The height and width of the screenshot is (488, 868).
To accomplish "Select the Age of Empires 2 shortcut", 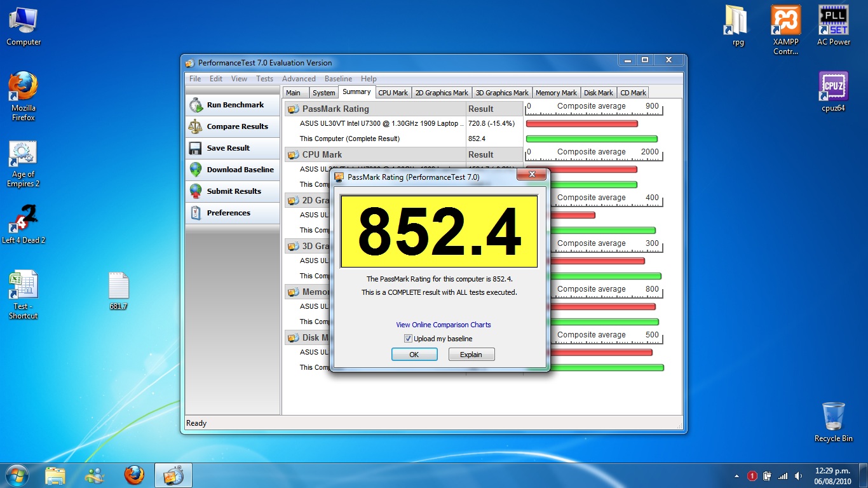I will 24,164.
